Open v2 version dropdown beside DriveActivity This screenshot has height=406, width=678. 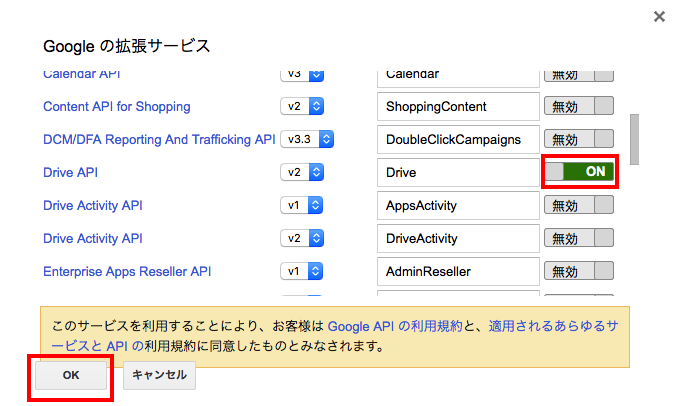[302, 238]
